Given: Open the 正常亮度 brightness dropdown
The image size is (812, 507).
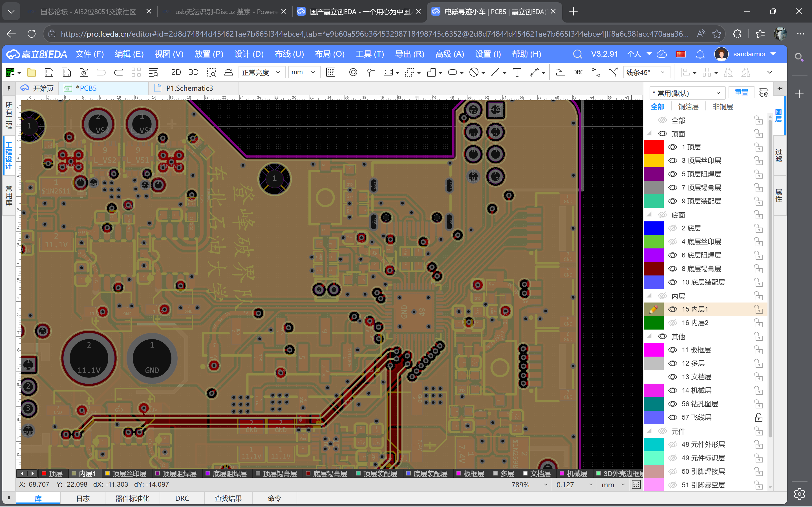Looking at the screenshot, I should pos(262,72).
